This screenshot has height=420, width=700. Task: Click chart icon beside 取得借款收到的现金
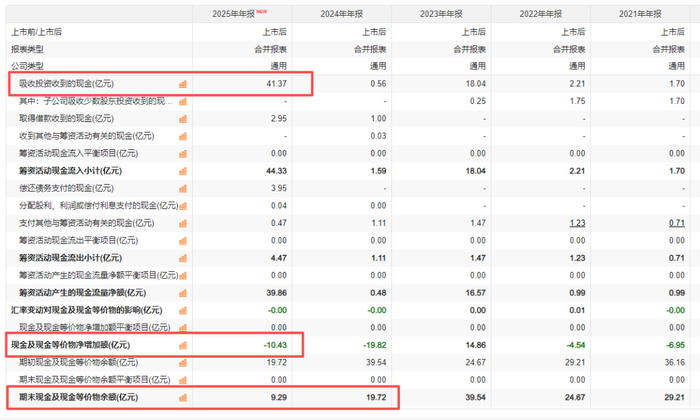click(183, 119)
